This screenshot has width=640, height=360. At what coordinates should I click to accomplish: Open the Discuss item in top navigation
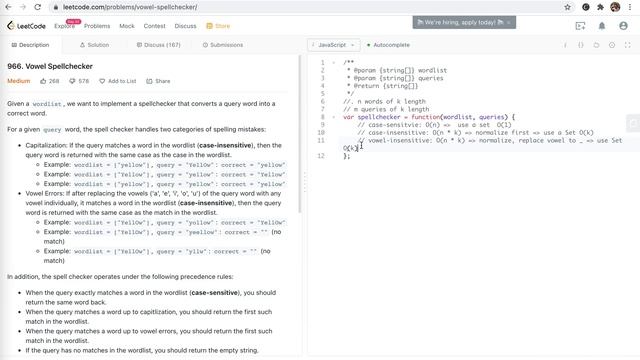(185, 26)
